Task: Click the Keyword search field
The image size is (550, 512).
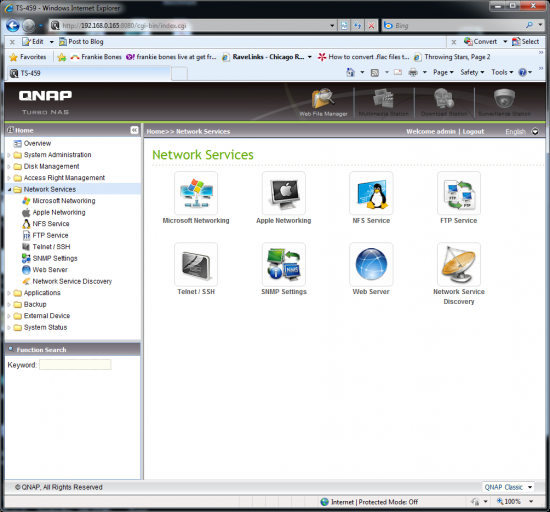Action: click(75, 365)
